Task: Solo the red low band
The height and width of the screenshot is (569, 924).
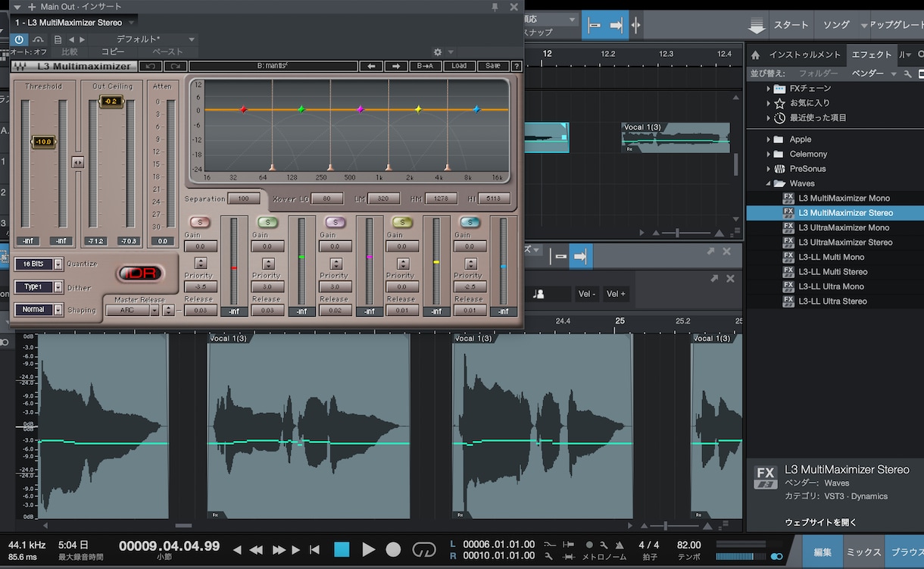Action: [x=200, y=222]
